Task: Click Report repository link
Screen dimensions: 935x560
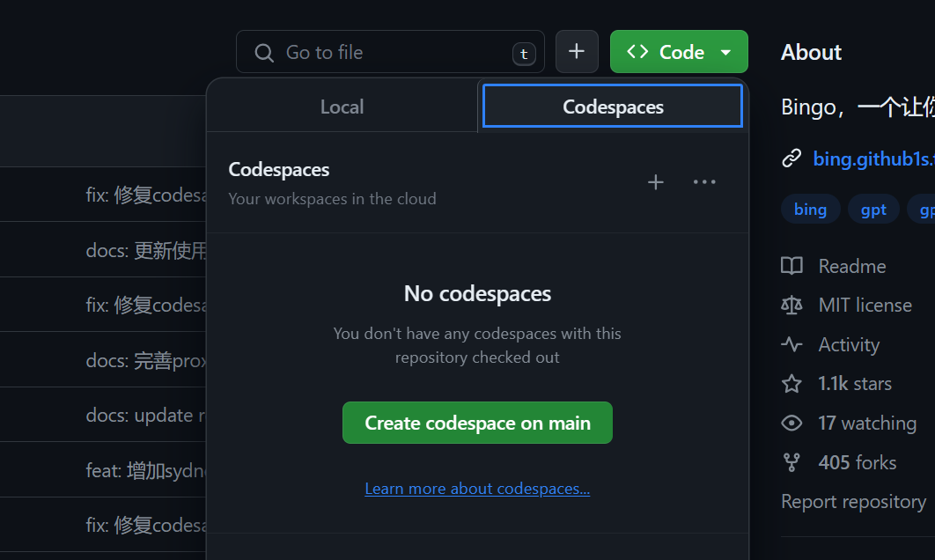Action: tap(853, 502)
